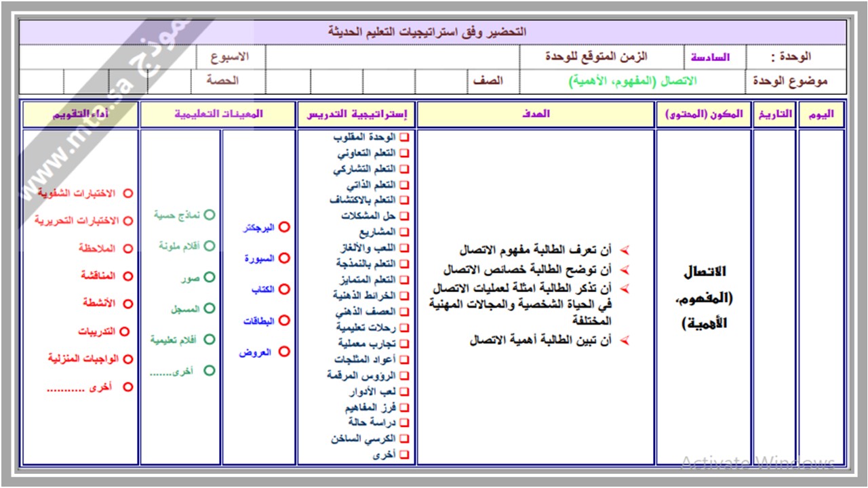The width and height of the screenshot is (868, 488).
Task: Select the الخرائط الذهنية checkbox
Action: tap(404, 296)
